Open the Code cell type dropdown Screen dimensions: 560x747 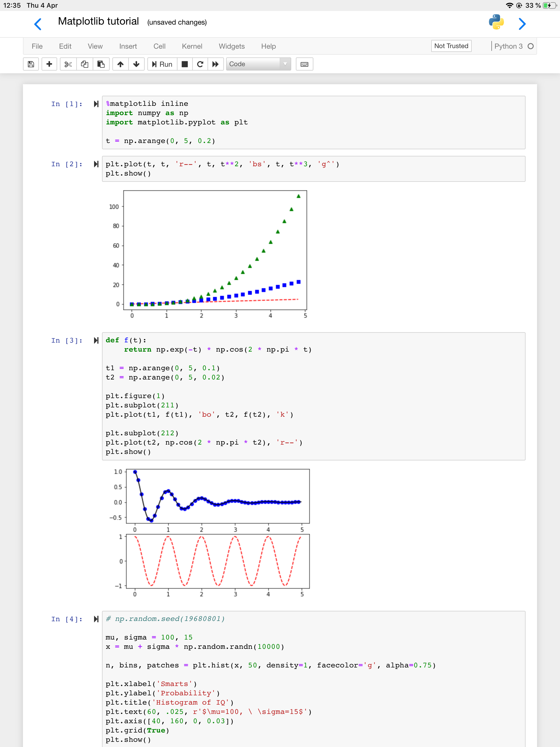coord(258,64)
